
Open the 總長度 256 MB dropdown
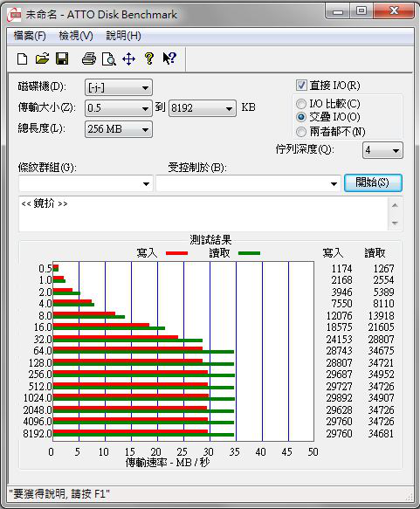(x=119, y=129)
